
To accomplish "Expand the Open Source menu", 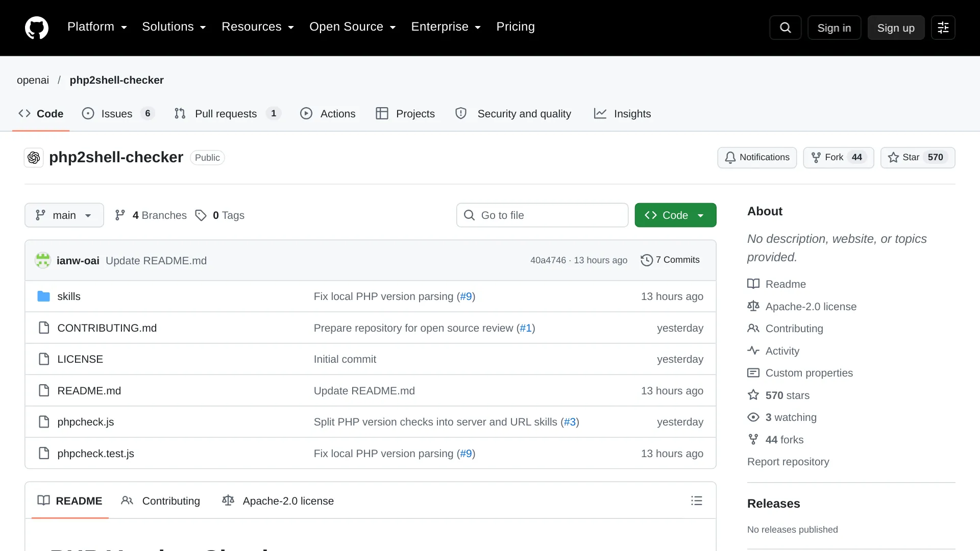I will click(x=353, y=27).
